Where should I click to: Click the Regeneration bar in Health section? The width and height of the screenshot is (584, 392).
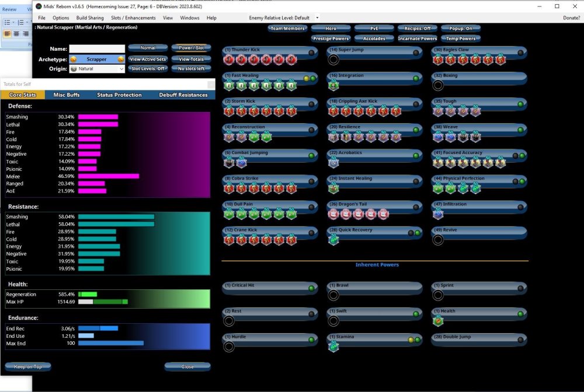click(88, 295)
